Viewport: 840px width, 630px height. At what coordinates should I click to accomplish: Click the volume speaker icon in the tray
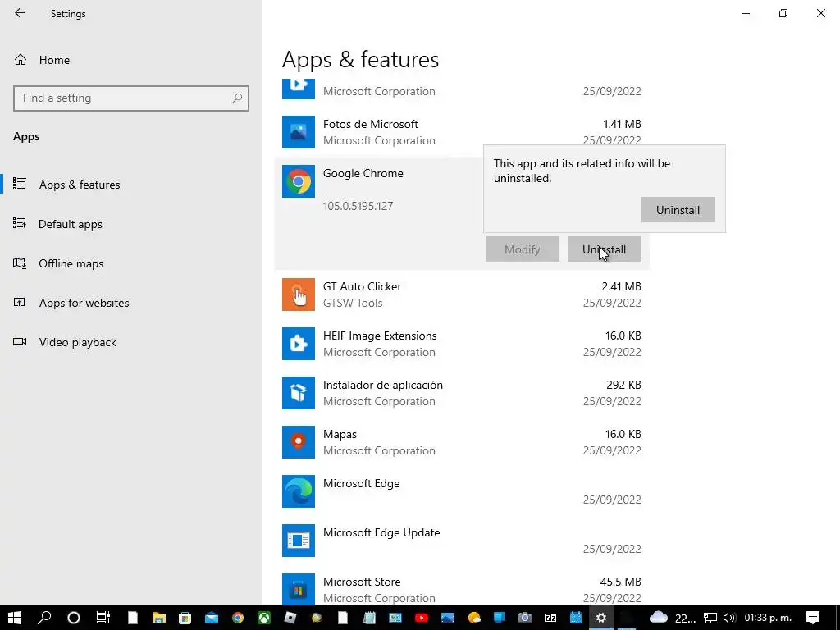[x=728, y=619]
